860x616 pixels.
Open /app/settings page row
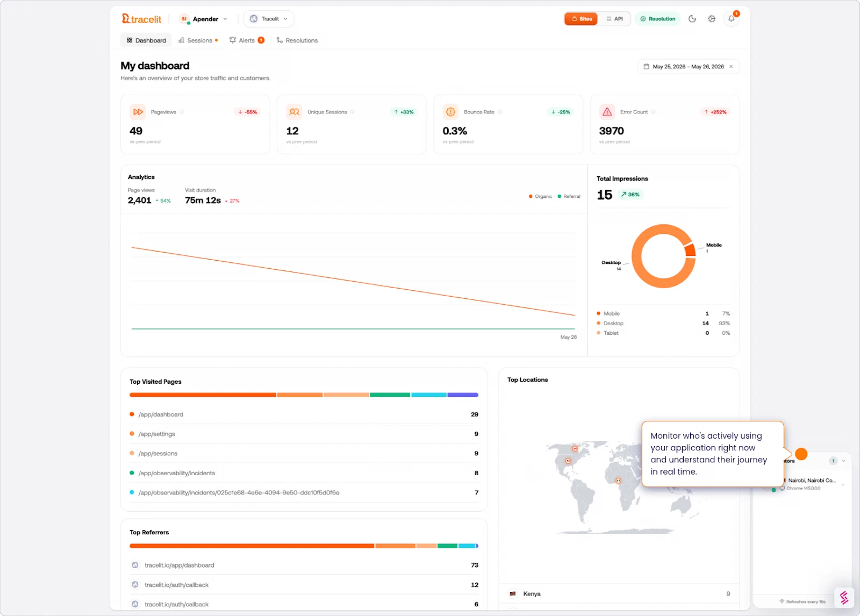pos(304,434)
